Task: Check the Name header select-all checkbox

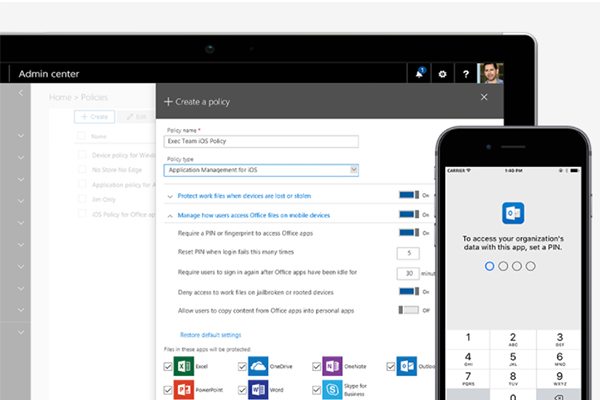Action: [x=82, y=136]
